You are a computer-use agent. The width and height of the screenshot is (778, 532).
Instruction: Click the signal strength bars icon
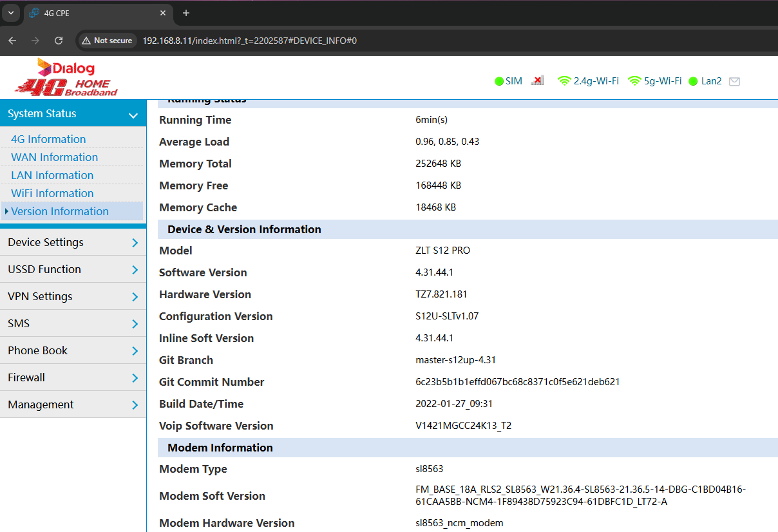tap(537, 81)
